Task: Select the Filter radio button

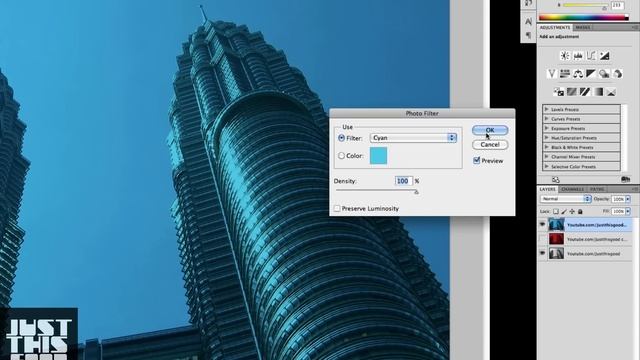Action: [x=342, y=138]
